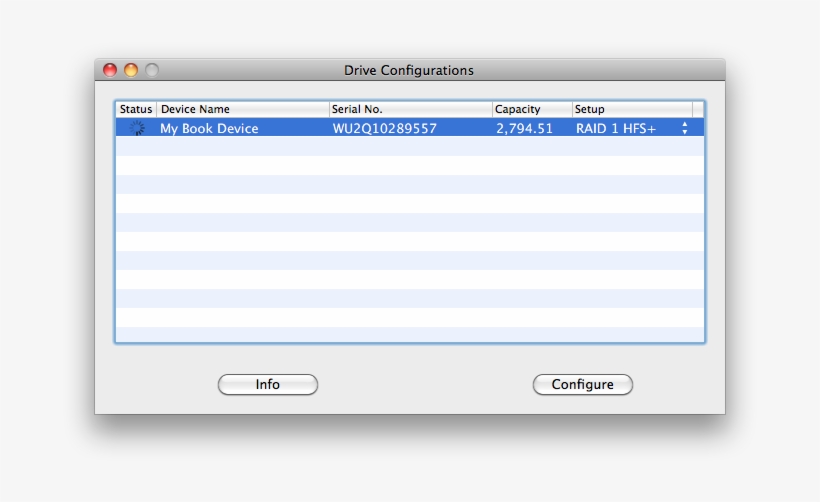Click the spinning status indicator icon

(x=137, y=128)
